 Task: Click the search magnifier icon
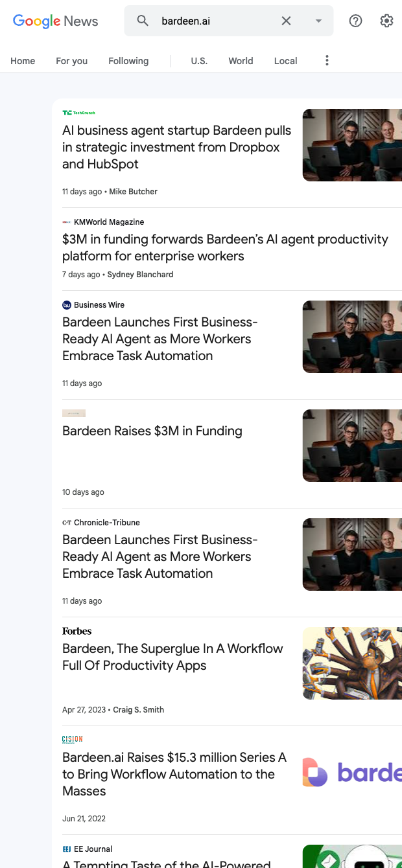tap(143, 21)
